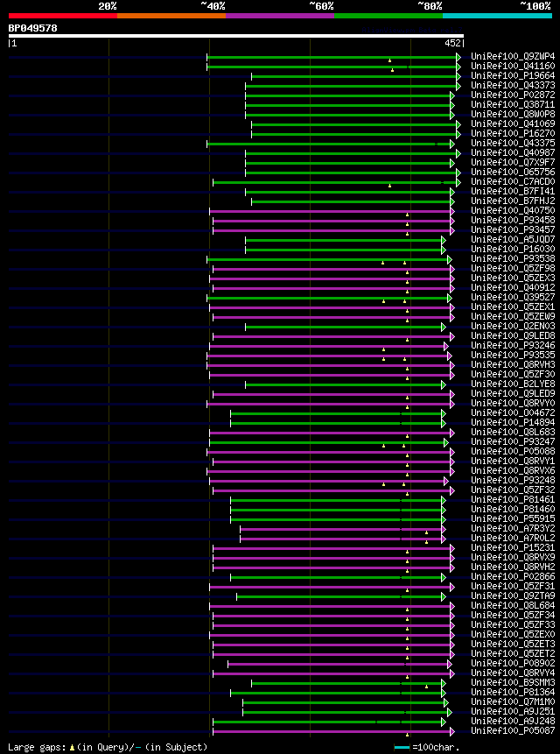Click UniRef100_P15231 label
The width and height of the screenshot is (560, 754).
(513, 547)
